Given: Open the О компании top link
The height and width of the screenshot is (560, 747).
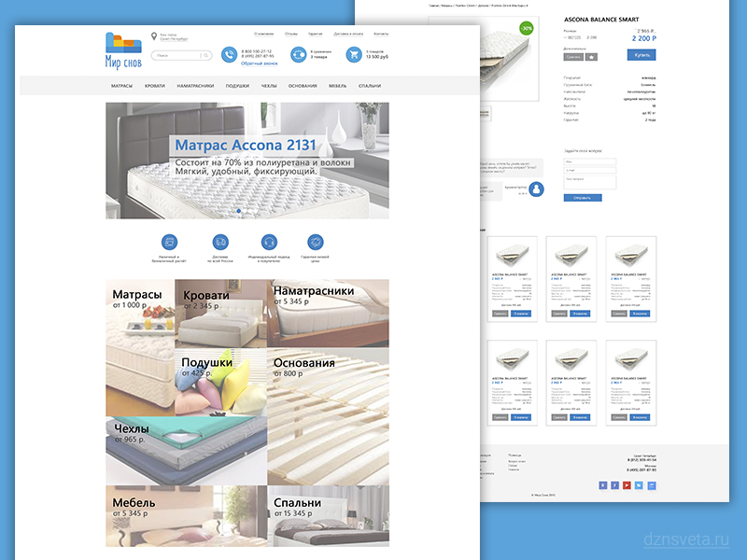Looking at the screenshot, I should (264, 34).
